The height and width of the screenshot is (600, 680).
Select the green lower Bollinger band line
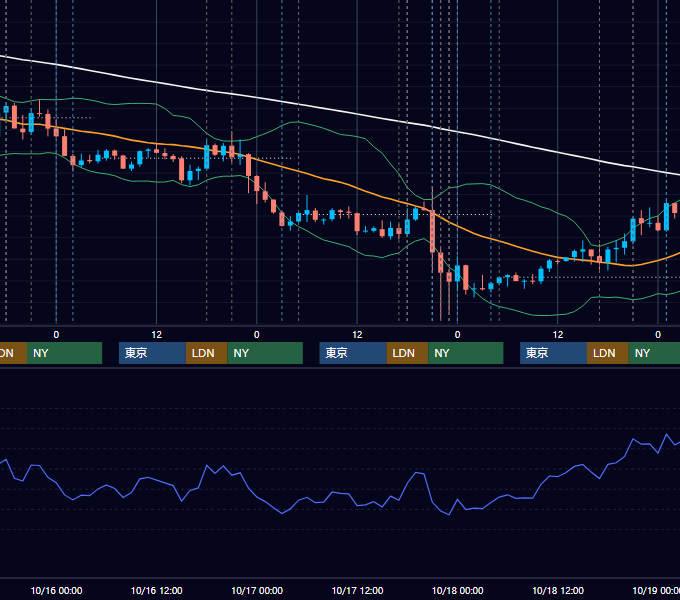coord(338,245)
